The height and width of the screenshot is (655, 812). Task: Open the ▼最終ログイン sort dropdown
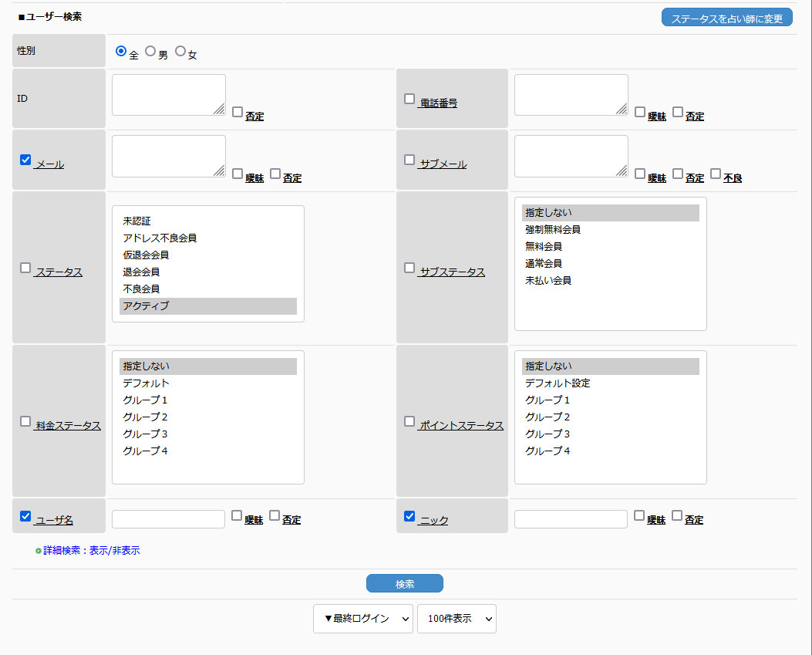[362, 619]
